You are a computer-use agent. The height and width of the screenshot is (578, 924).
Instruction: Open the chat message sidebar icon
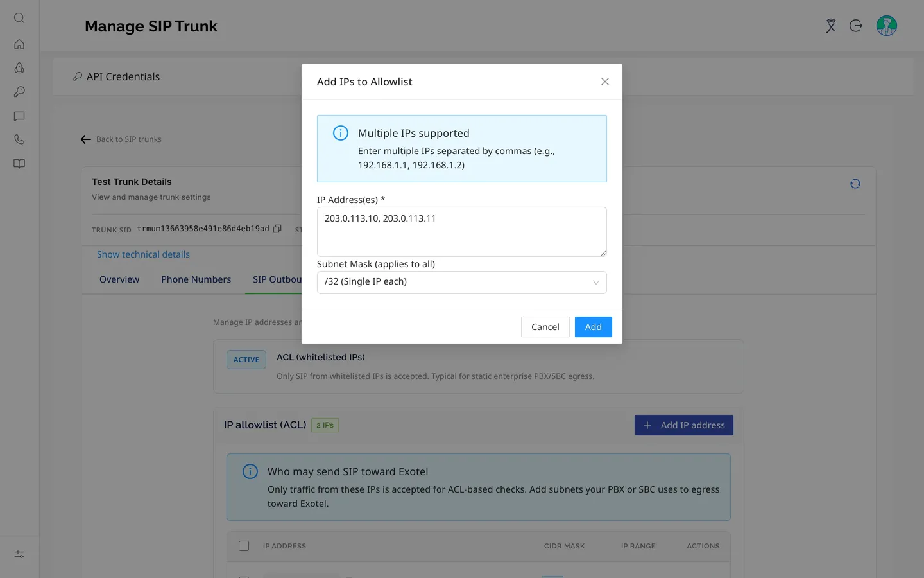19,116
